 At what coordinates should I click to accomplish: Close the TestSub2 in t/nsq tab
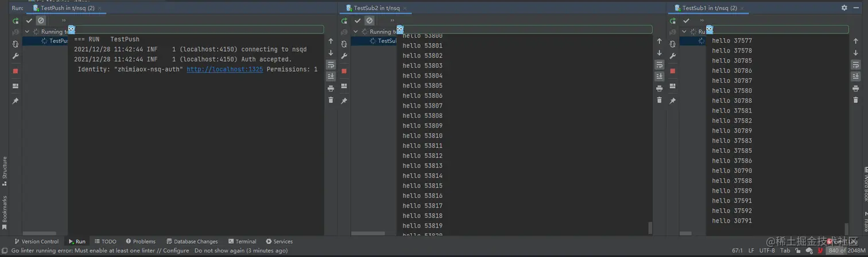pos(405,8)
